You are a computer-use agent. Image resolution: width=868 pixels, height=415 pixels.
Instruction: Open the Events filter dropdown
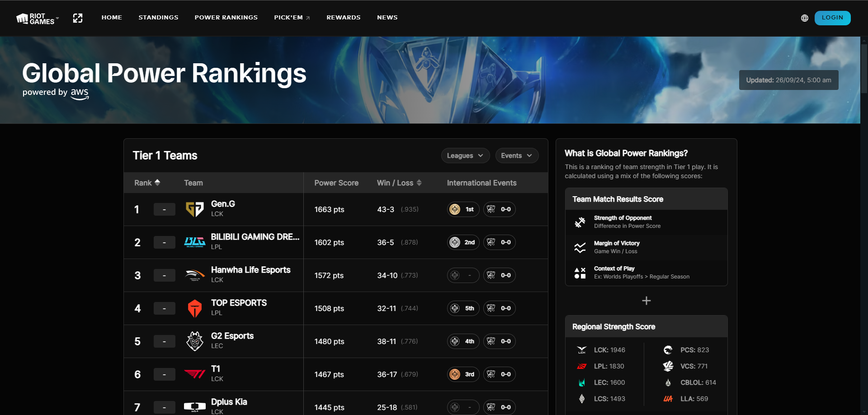pos(517,156)
